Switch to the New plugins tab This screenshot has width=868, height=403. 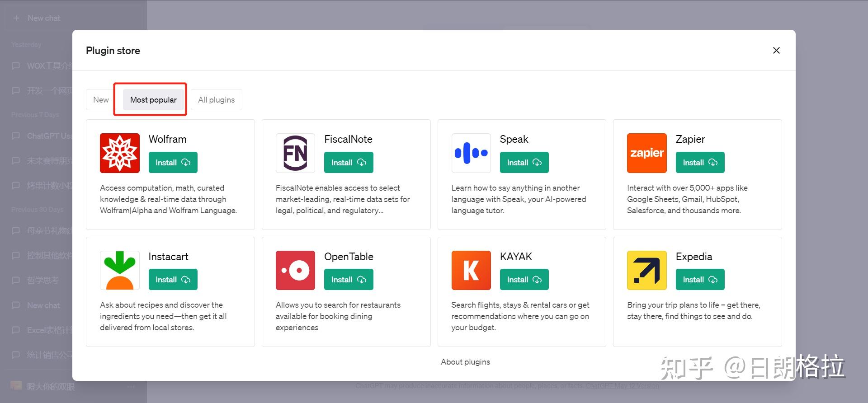pos(101,100)
